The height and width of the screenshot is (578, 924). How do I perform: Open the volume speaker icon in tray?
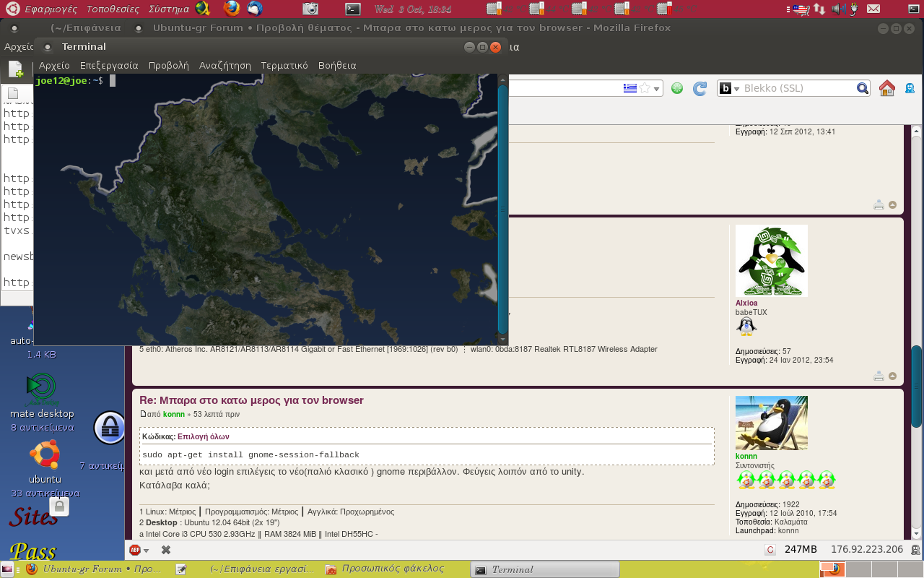click(837, 9)
